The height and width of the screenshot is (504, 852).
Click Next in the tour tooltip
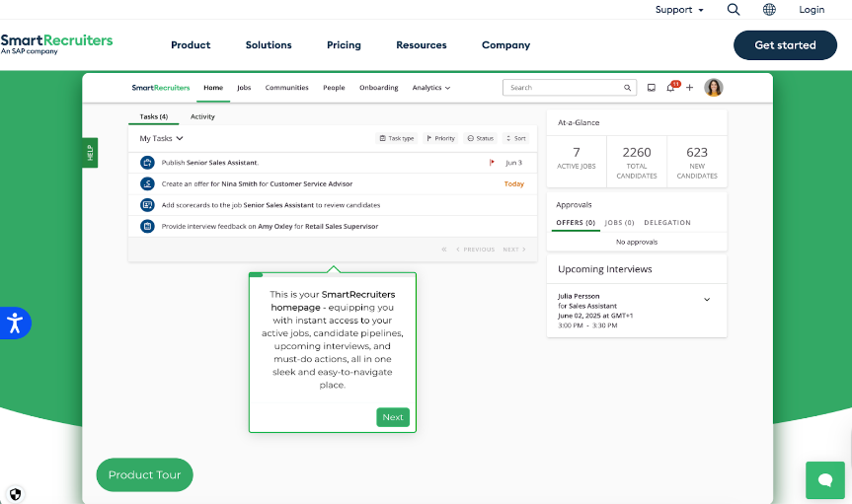(x=393, y=417)
